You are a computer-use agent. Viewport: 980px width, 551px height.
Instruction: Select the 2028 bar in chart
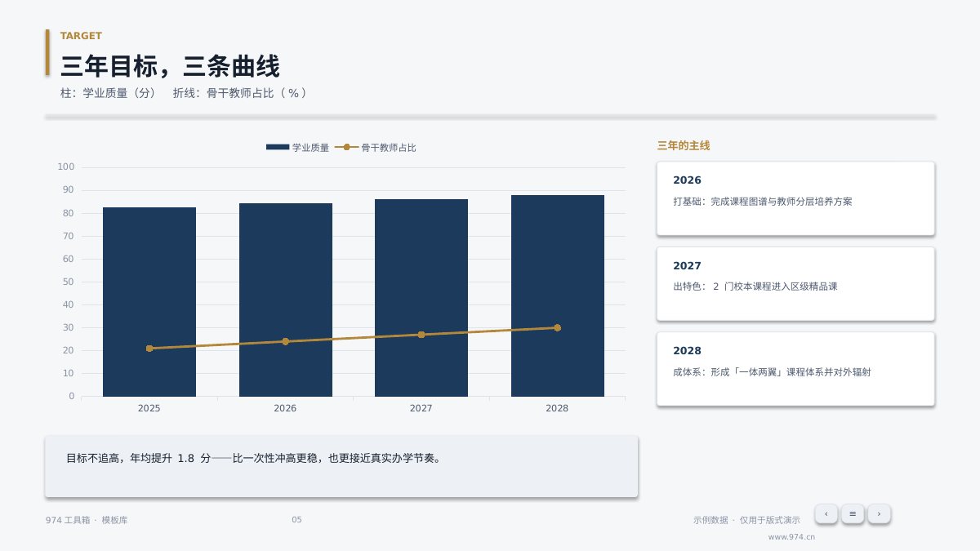[557, 295]
